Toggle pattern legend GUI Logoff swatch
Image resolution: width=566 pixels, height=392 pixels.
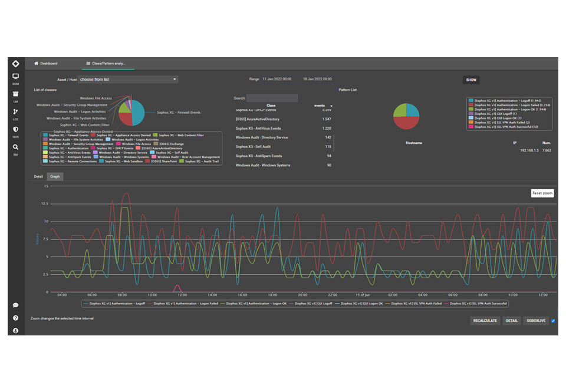point(471,113)
